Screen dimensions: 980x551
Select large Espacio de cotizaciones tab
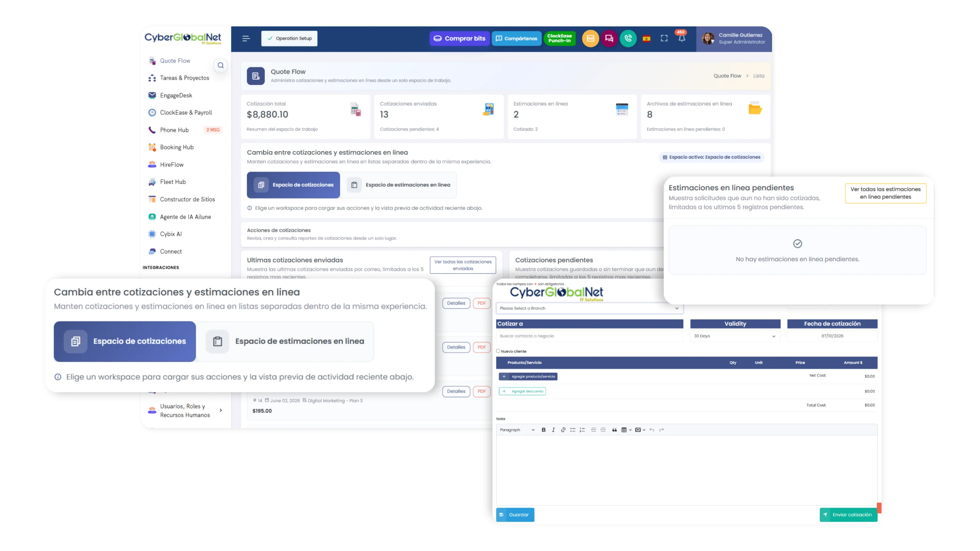click(x=125, y=341)
